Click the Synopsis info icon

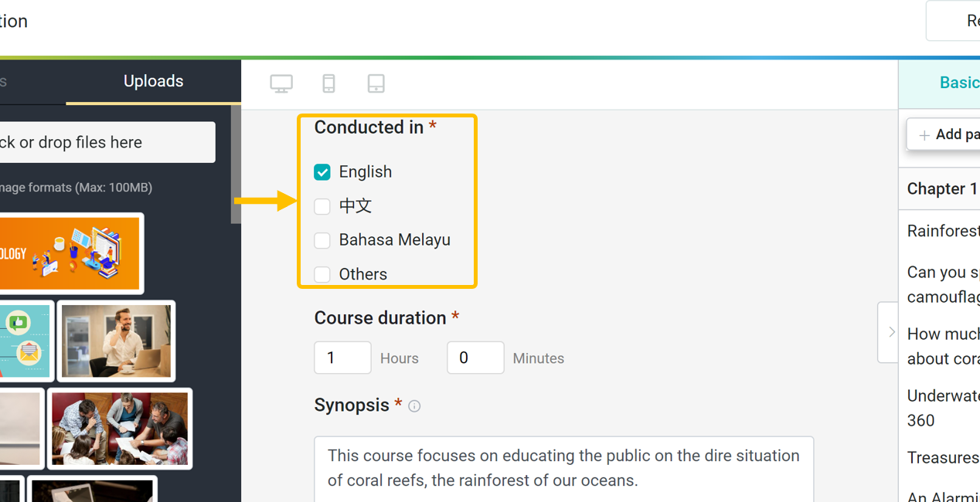click(x=414, y=406)
